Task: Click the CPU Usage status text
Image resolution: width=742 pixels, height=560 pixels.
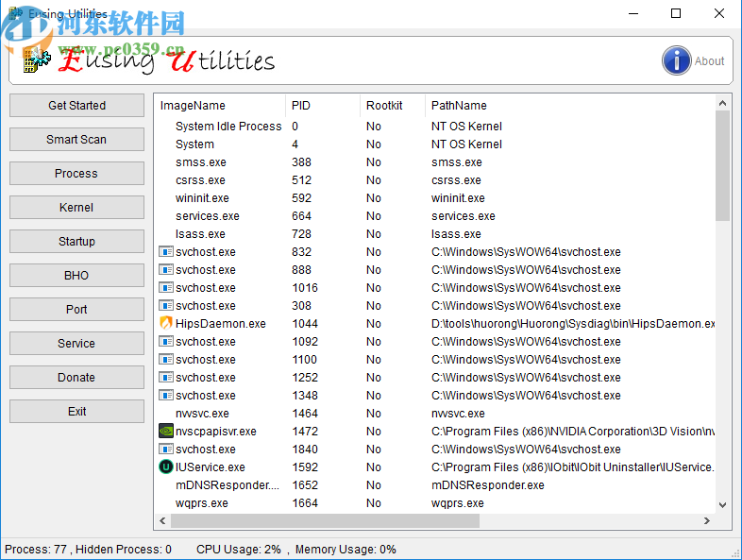Action: click(239, 549)
